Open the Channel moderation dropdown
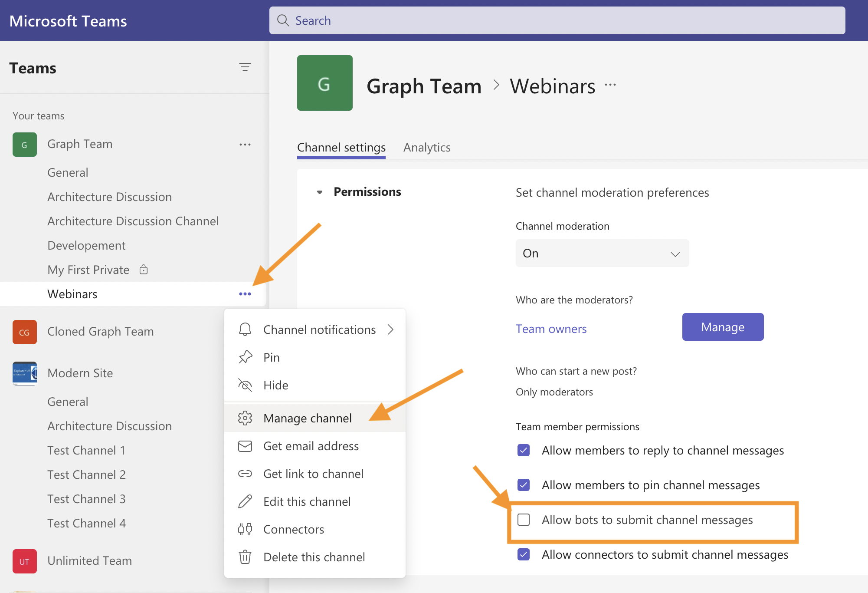Screen dimensions: 868x593 [602, 254]
